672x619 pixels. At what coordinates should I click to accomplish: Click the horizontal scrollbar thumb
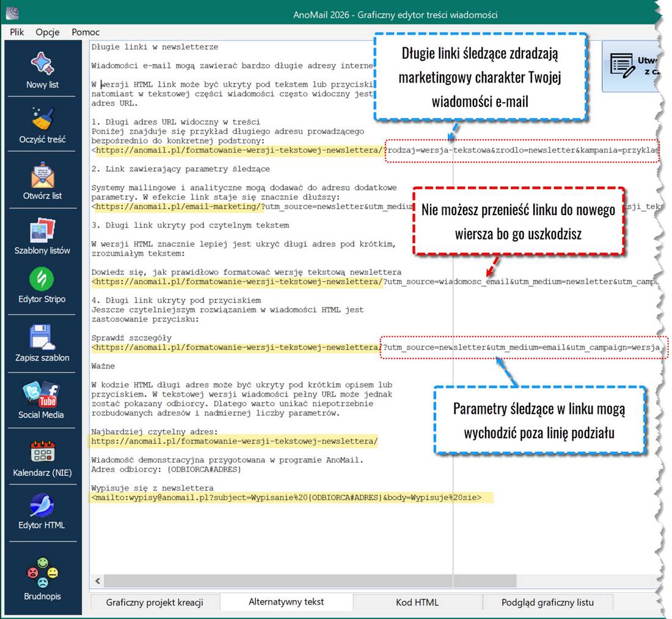click(310, 581)
